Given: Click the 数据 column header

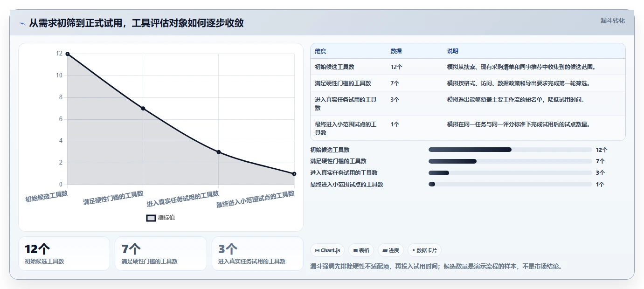Looking at the screenshot, I should coord(396,51).
